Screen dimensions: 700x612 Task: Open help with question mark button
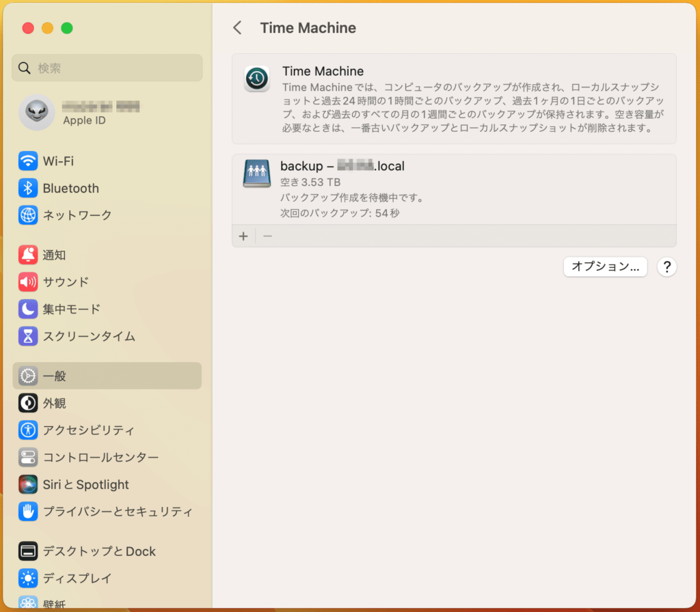pyautogui.click(x=667, y=267)
